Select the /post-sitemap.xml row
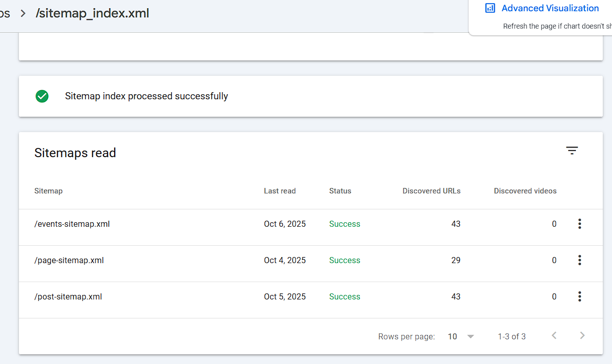This screenshot has width=612, height=364. (x=68, y=296)
